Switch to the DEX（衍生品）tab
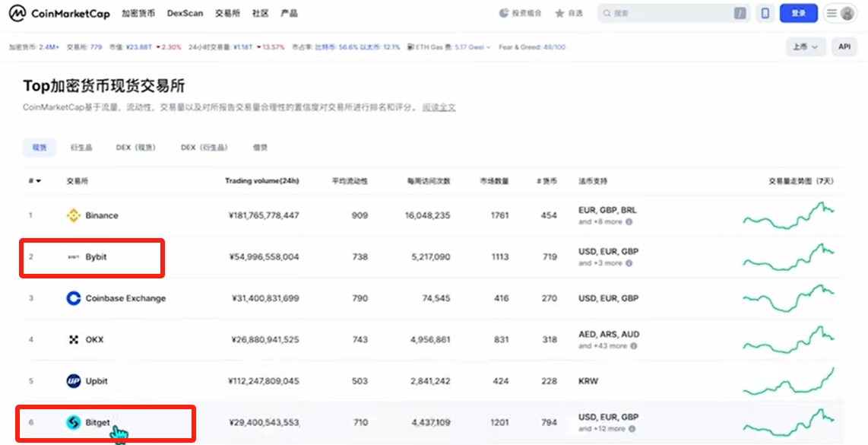 tap(204, 148)
